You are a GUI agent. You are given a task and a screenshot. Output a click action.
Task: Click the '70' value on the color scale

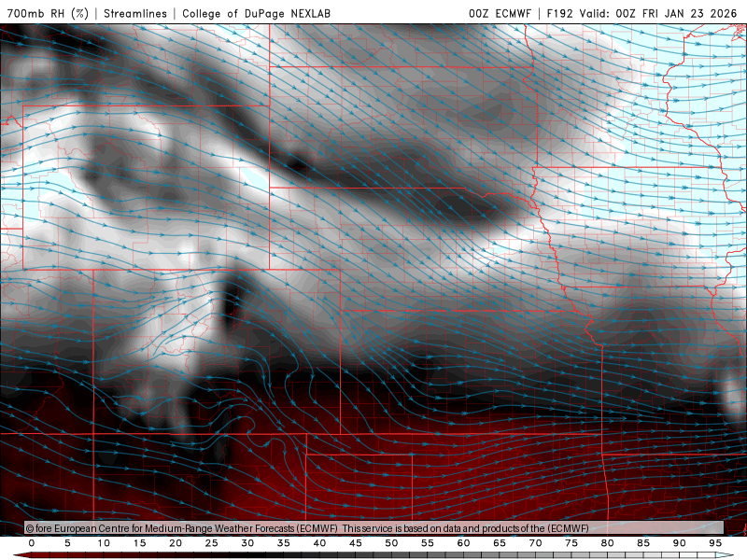[535, 543]
